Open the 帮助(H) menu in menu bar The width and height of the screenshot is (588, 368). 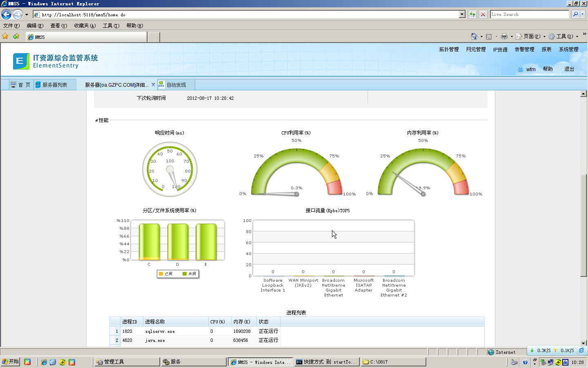tap(135, 25)
